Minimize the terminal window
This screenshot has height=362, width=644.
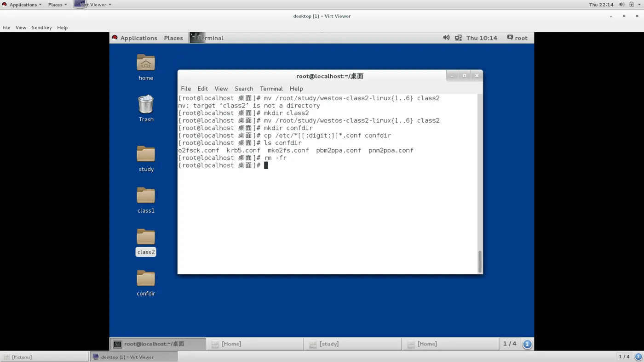point(452,76)
